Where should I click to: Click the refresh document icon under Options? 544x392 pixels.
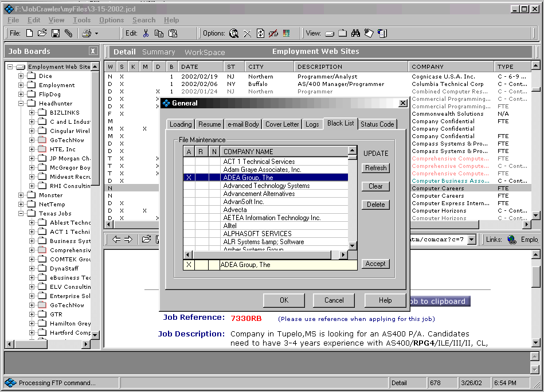260,33
